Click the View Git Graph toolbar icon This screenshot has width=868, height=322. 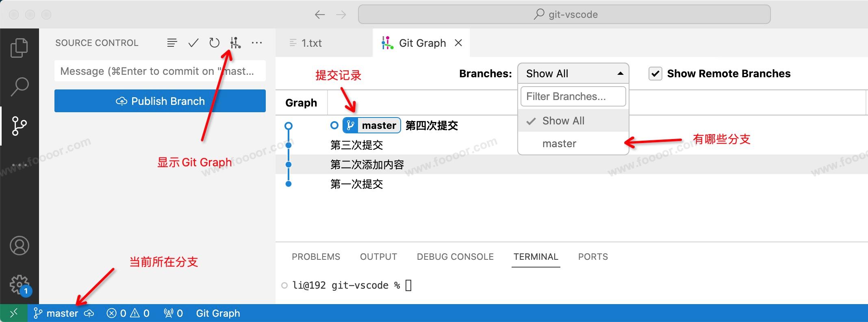pos(235,43)
